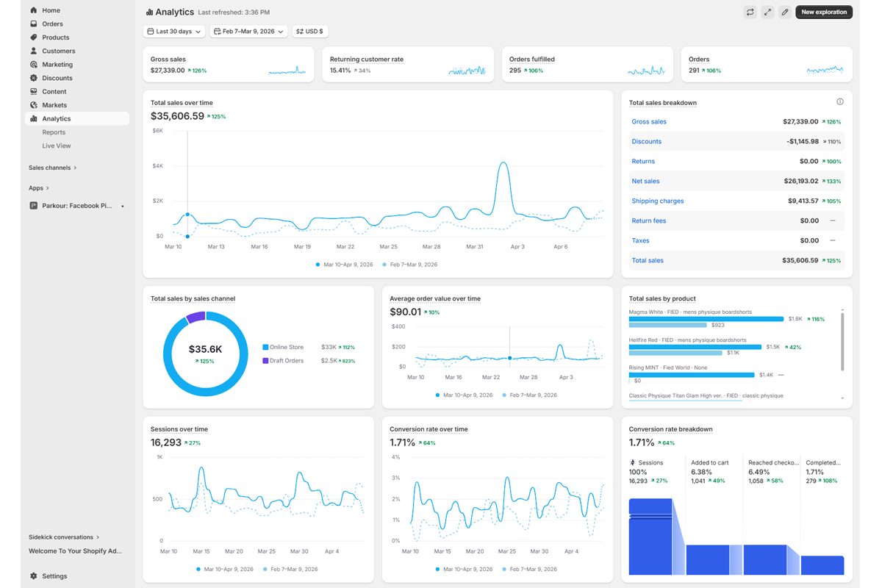Open the Feb 7–Mar 9, 2026 comparison dropdown

pyautogui.click(x=248, y=32)
